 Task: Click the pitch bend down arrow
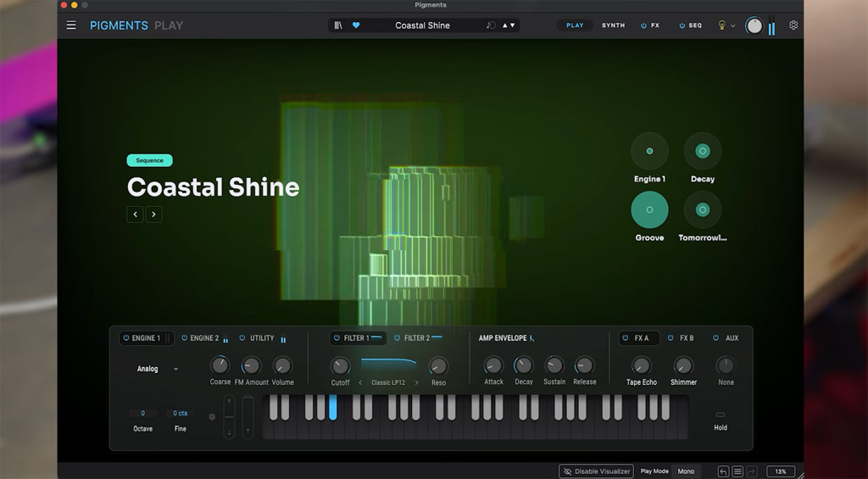point(229,432)
